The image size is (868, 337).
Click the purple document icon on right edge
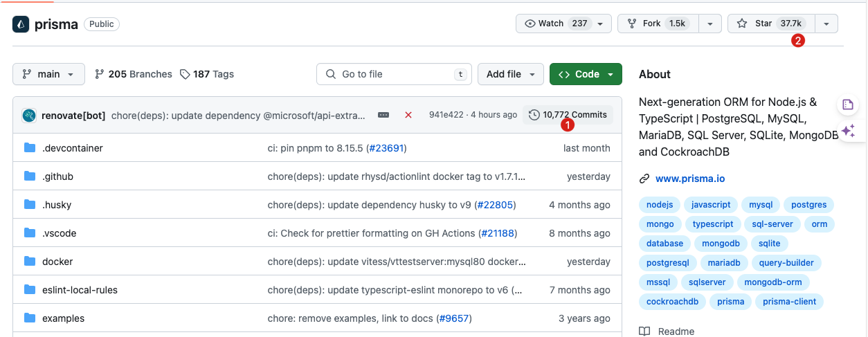click(x=848, y=105)
